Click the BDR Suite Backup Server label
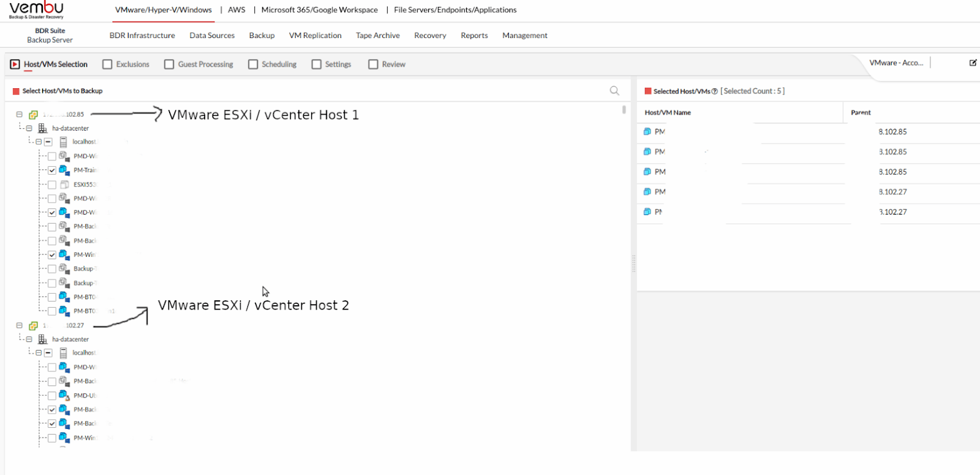980x475 pixels. tap(50, 35)
